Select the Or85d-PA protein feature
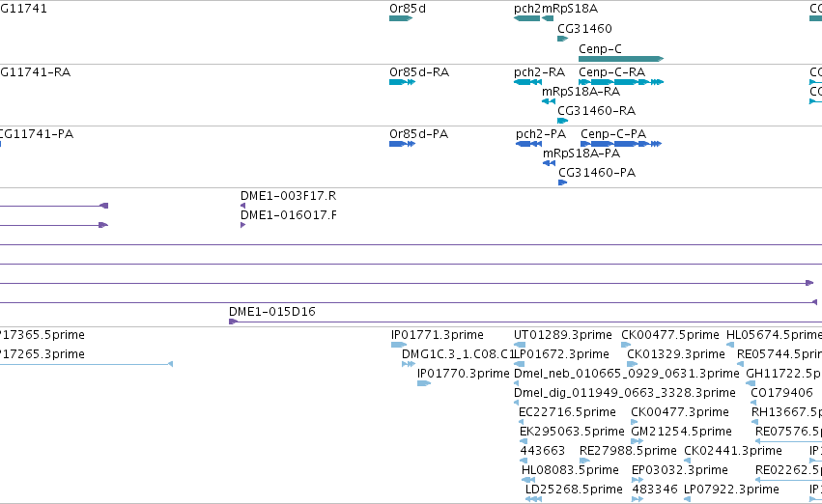The width and height of the screenshot is (822, 504). click(x=402, y=144)
